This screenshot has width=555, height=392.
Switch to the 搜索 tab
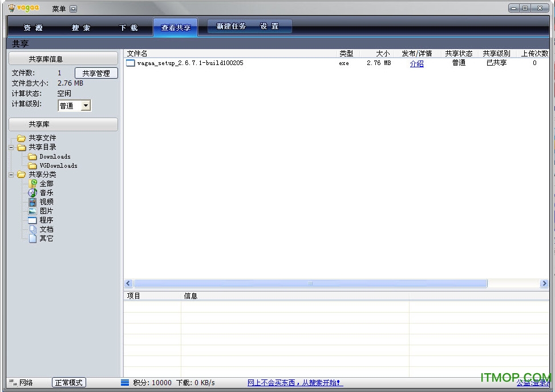pos(81,27)
